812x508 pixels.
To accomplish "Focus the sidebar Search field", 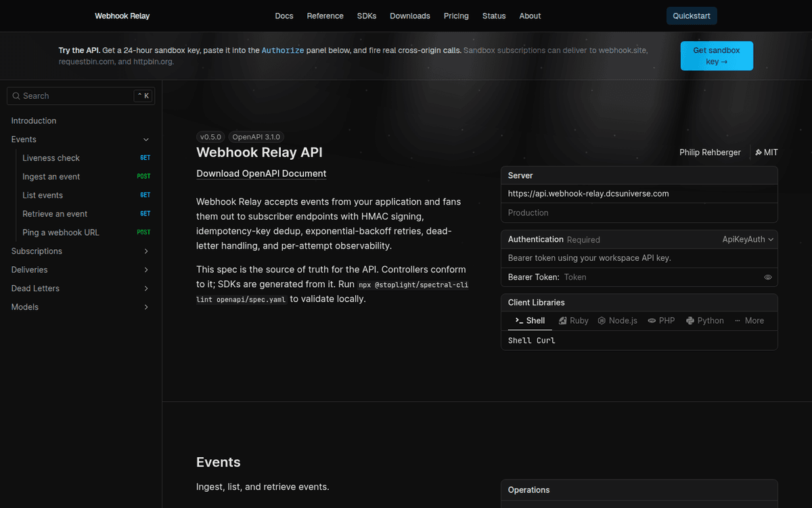I will pos(81,96).
